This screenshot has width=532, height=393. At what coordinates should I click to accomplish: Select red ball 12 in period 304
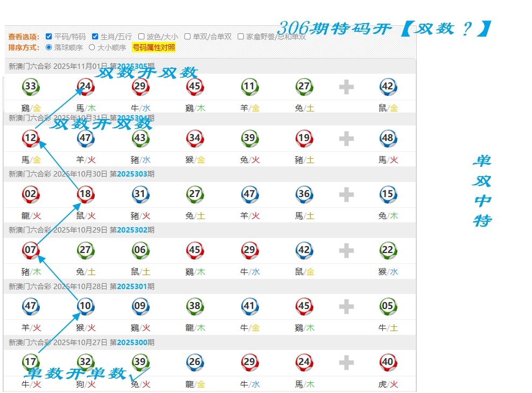31,138
